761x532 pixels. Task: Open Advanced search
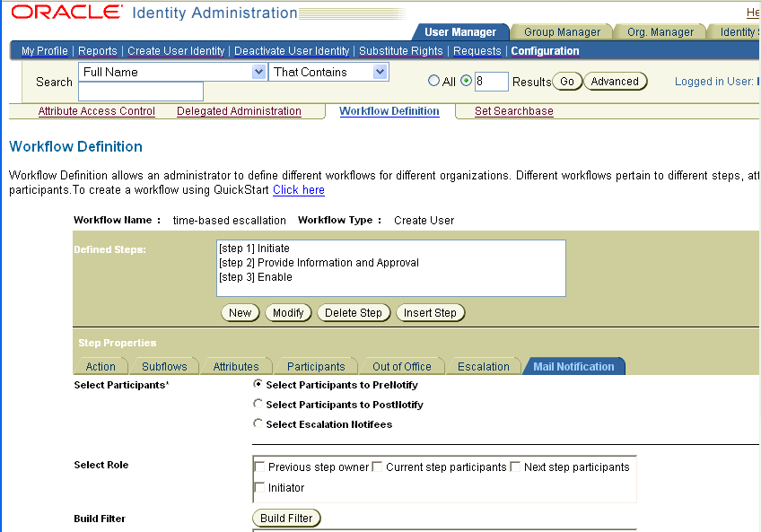click(615, 82)
